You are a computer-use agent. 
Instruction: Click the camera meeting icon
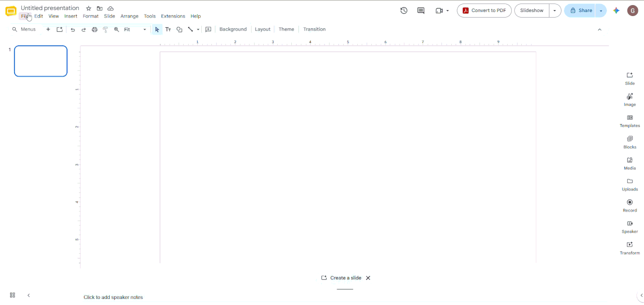pos(439,11)
